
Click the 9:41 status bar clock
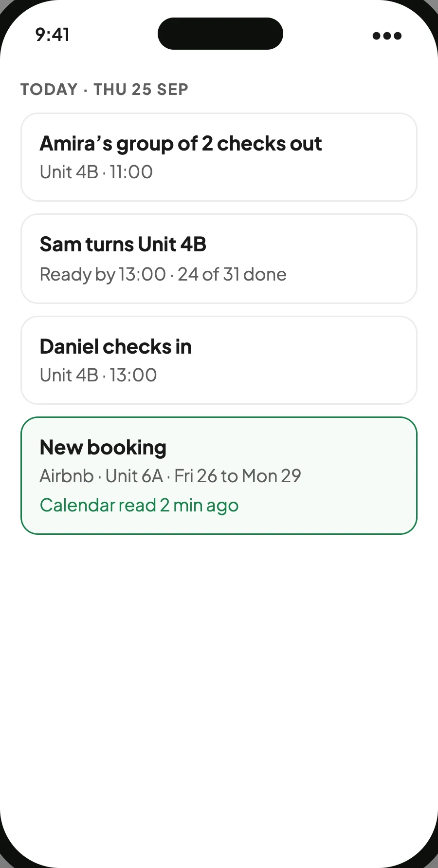(x=53, y=35)
